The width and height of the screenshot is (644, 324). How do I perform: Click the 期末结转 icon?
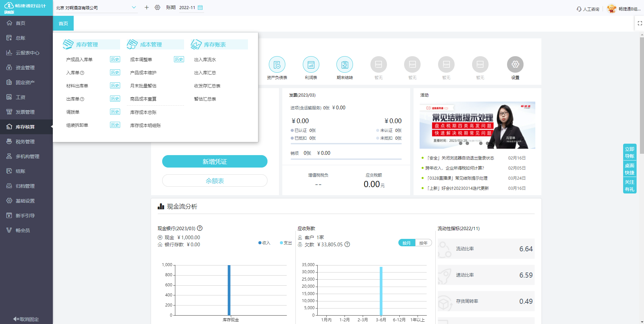pyautogui.click(x=345, y=64)
